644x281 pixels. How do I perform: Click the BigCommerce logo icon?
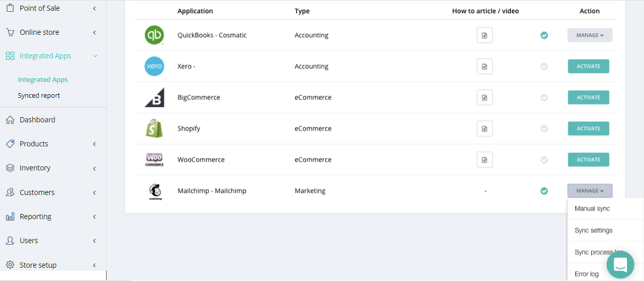pyautogui.click(x=154, y=97)
